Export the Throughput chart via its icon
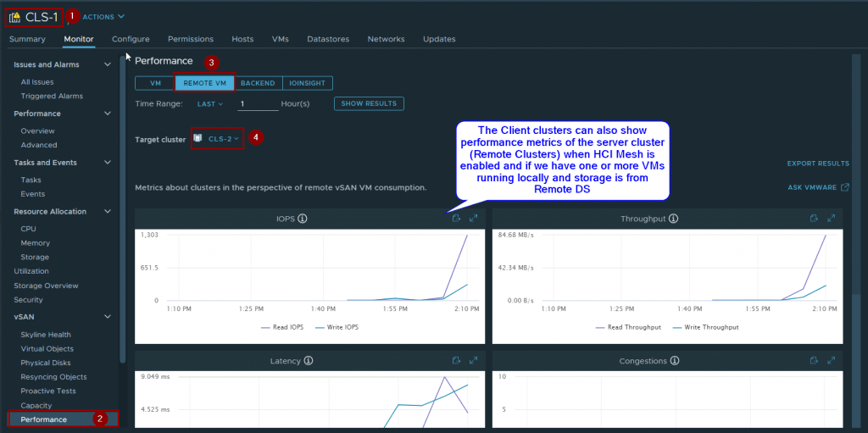The image size is (868, 433). (813, 219)
